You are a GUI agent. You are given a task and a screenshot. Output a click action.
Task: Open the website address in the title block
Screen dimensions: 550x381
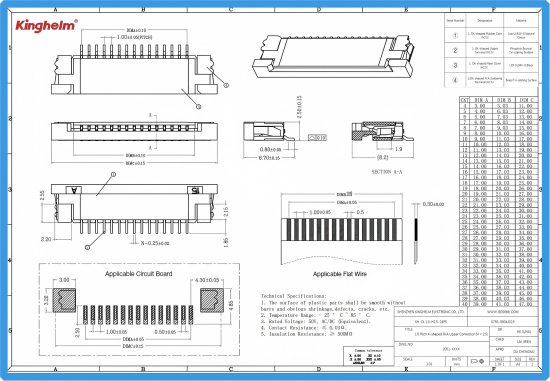click(502, 312)
